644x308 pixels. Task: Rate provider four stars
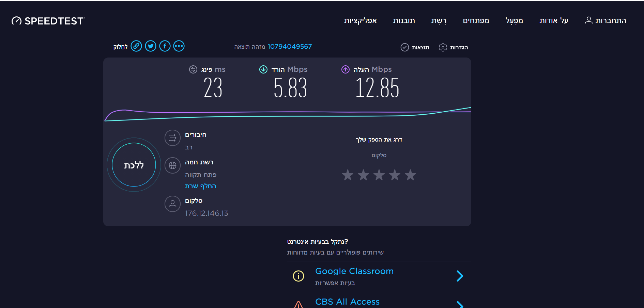click(x=395, y=175)
